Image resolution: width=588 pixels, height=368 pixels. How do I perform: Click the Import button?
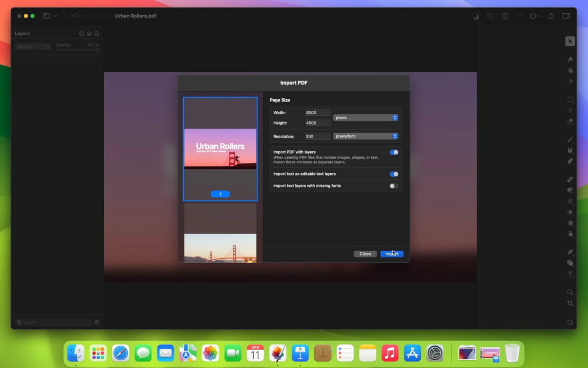coord(392,253)
